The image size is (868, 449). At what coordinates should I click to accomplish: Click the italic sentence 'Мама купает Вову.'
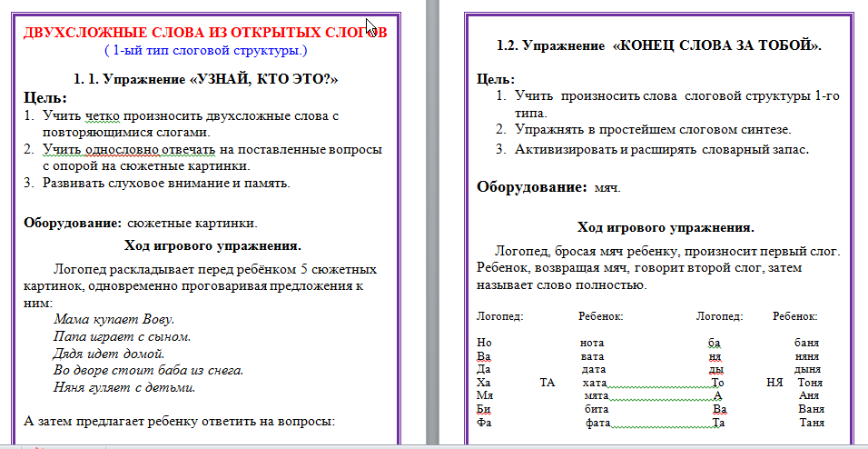point(114,320)
